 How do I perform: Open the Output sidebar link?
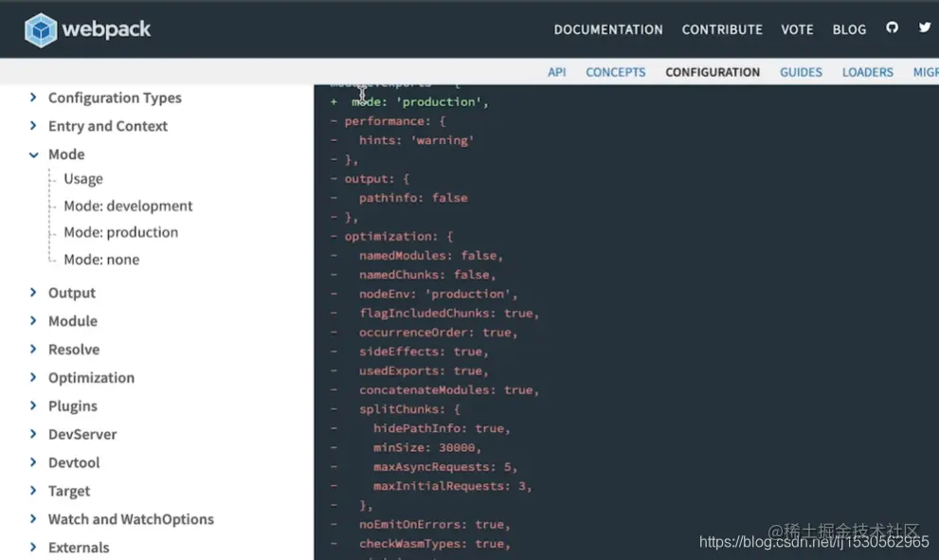tap(72, 293)
